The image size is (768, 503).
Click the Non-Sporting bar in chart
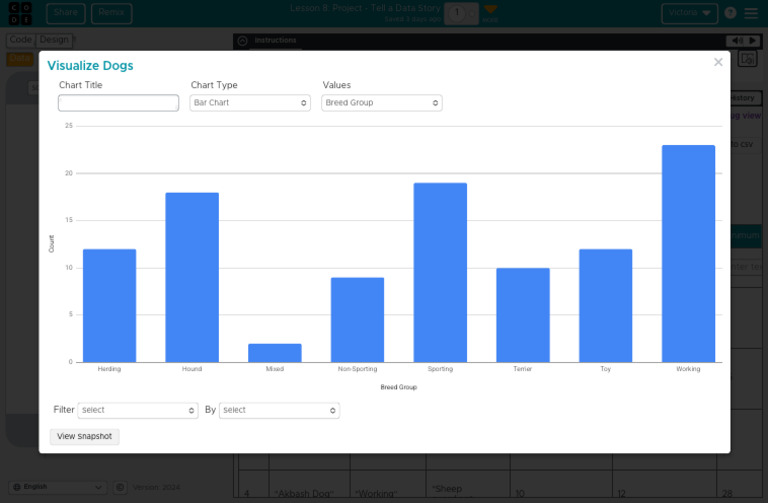(x=358, y=320)
